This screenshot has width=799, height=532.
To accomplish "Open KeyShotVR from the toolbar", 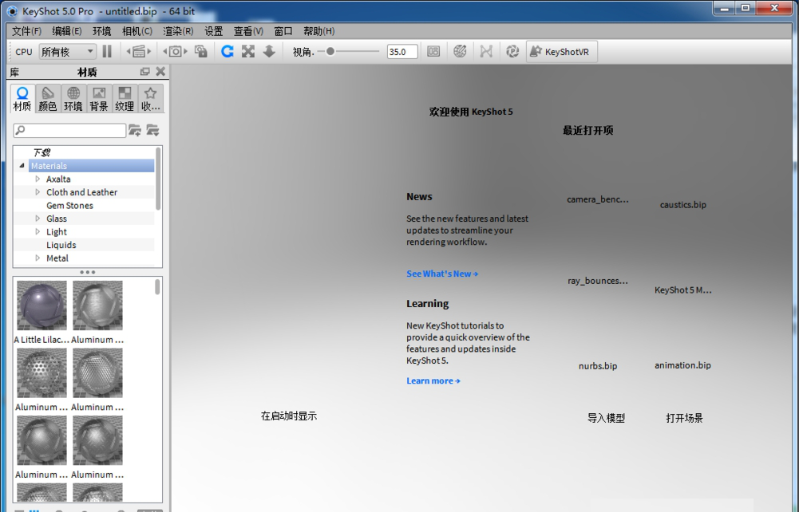I will coord(561,51).
